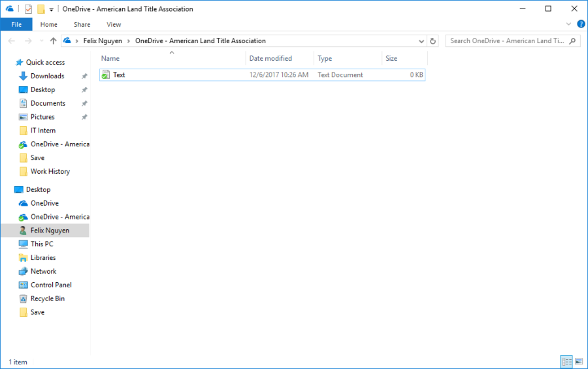588x369 pixels.
Task: Expand the ribbon with the chevron
Action: [568, 24]
